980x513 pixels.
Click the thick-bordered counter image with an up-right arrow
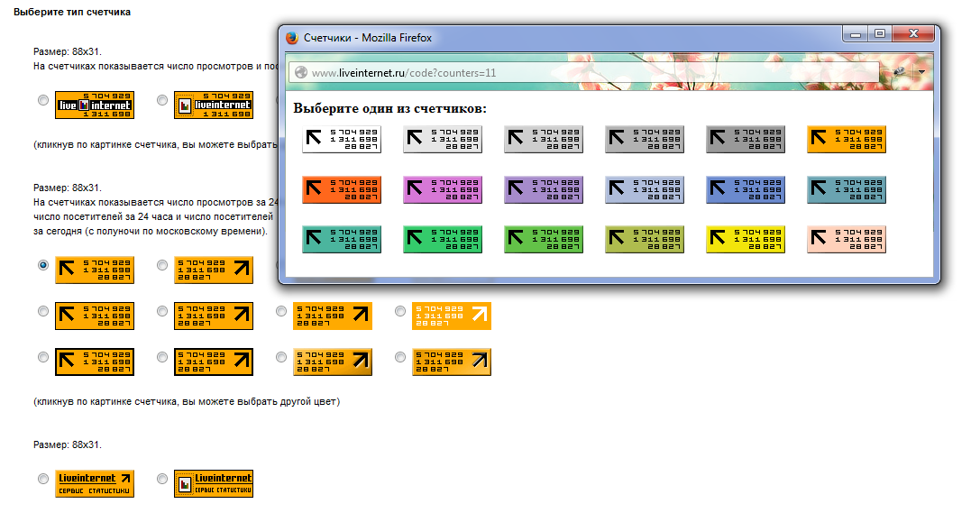[x=214, y=362]
